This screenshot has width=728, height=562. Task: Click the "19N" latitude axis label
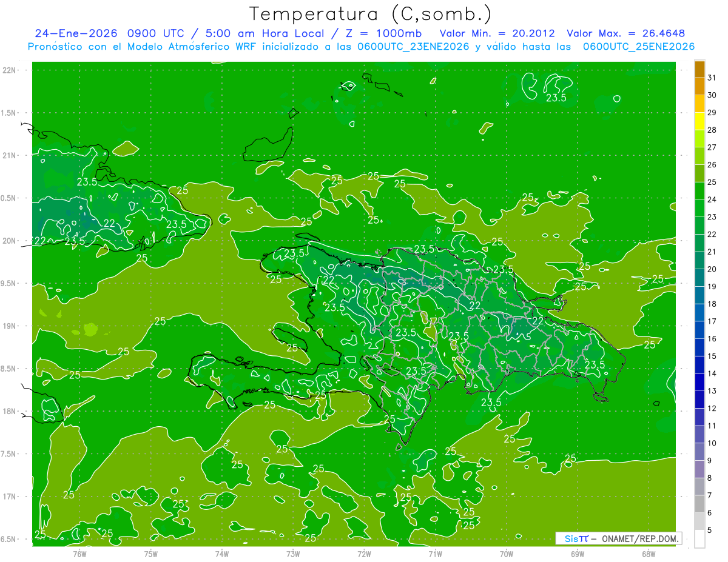coord(9,326)
